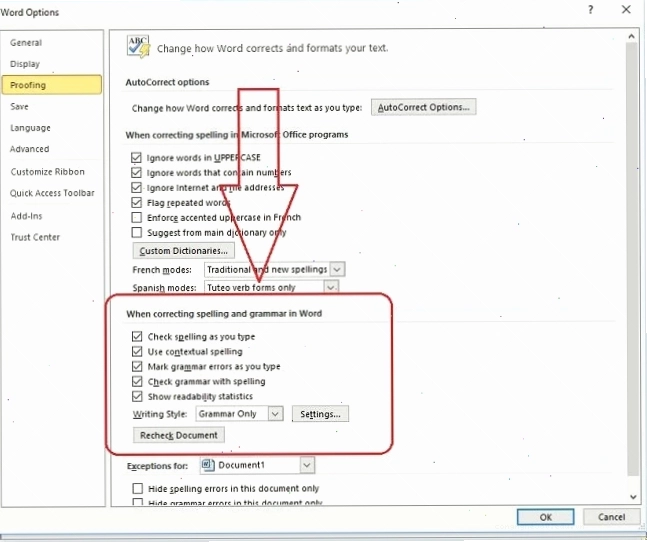
Task: Click scrollbar up arrow
Action: (632, 37)
